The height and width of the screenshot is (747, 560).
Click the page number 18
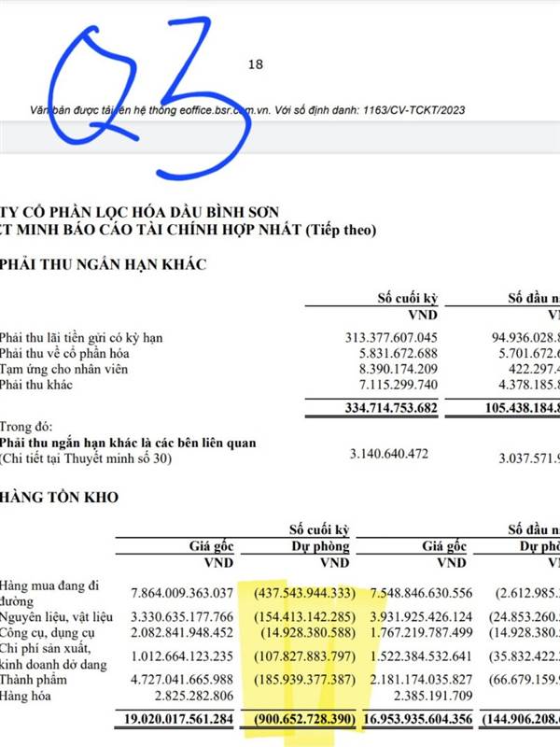(256, 64)
